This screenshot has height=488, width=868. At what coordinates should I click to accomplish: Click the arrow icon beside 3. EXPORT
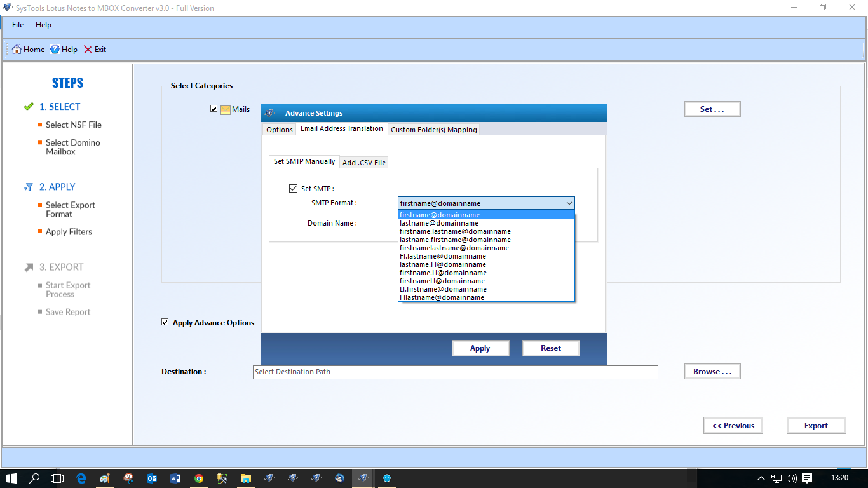point(29,268)
